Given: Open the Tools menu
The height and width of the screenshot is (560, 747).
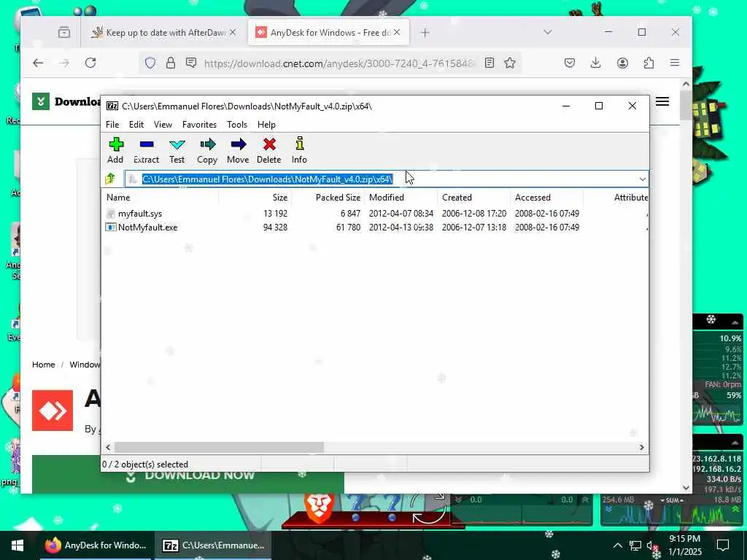Looking at the screenshot, I should tap(237, 124).
